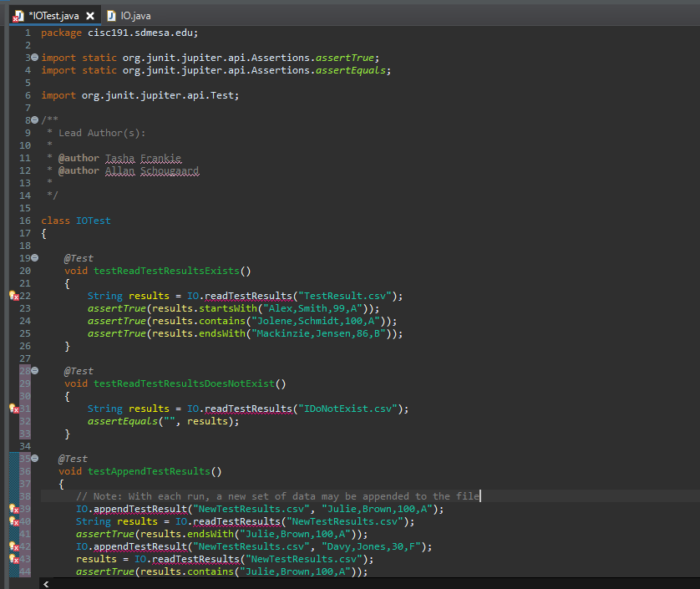Close the IOTest.java tab
This screenshot has width=700, height=589.
click(90, 16)
